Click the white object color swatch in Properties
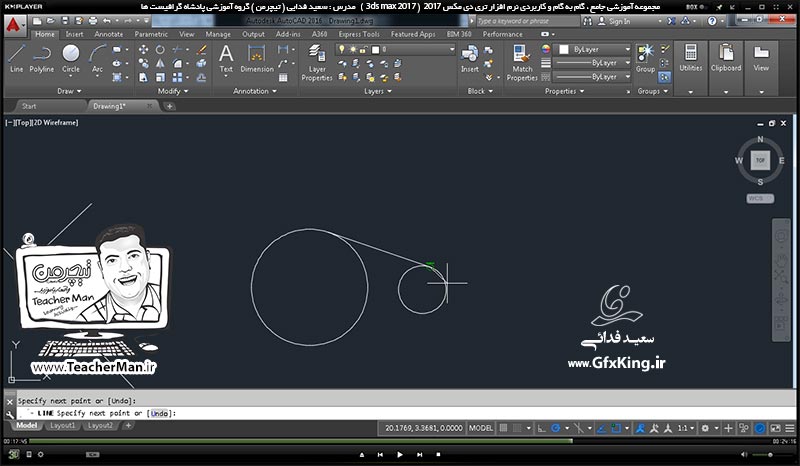 pos(563,50)
